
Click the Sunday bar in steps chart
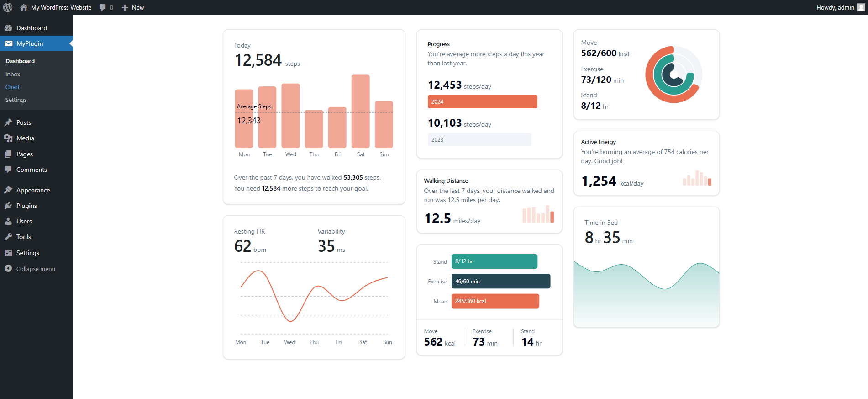[x=384, y=124]
